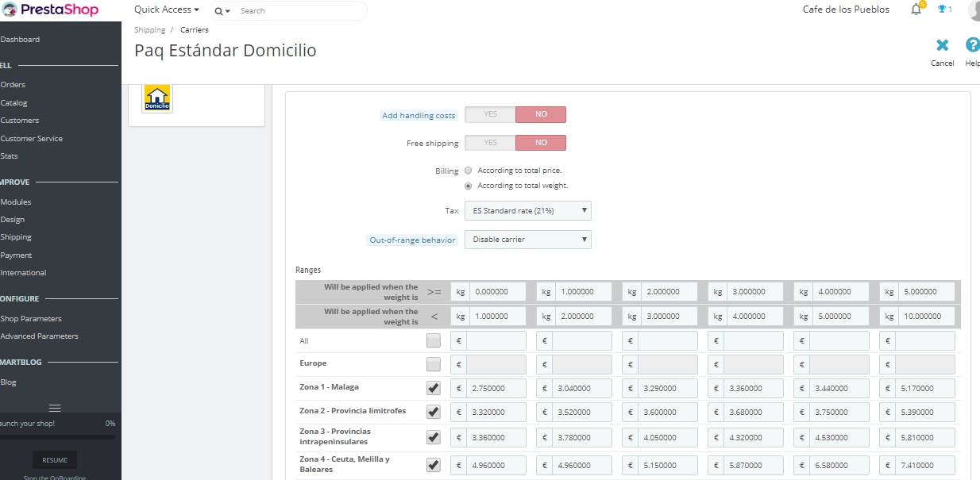Click the Cancel X icon
Image resolution: width=980 pixels, height=480 pixels.
[942, 45]
